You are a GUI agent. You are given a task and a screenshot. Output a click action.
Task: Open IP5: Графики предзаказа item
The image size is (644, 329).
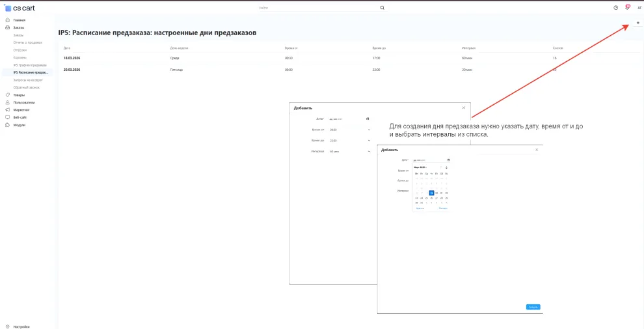pyautogui.click(x=30, y=65)
